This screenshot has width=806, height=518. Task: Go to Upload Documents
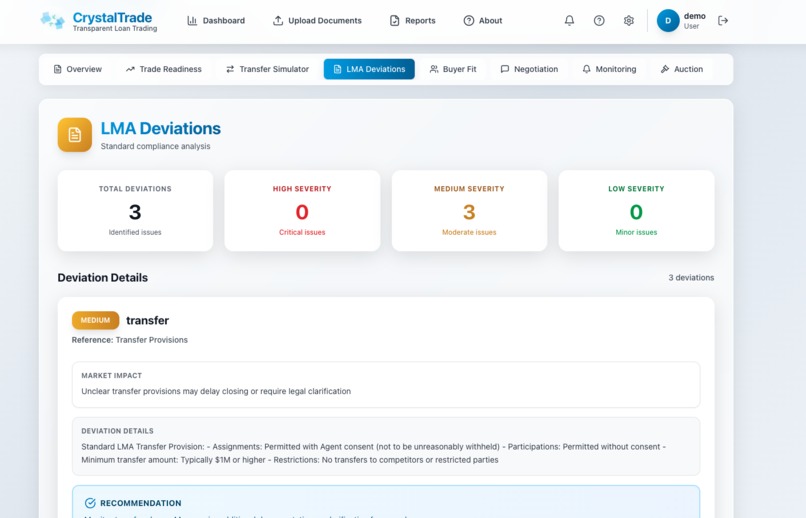317,21
